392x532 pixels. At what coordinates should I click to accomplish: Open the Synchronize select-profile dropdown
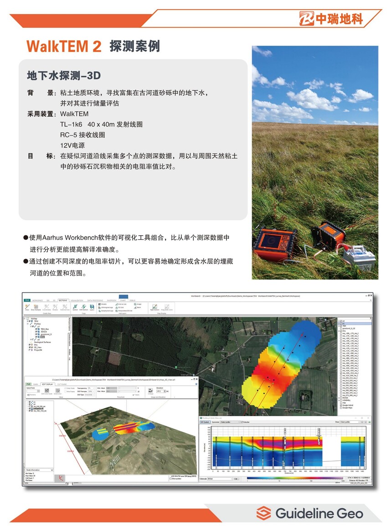[230, 422]
